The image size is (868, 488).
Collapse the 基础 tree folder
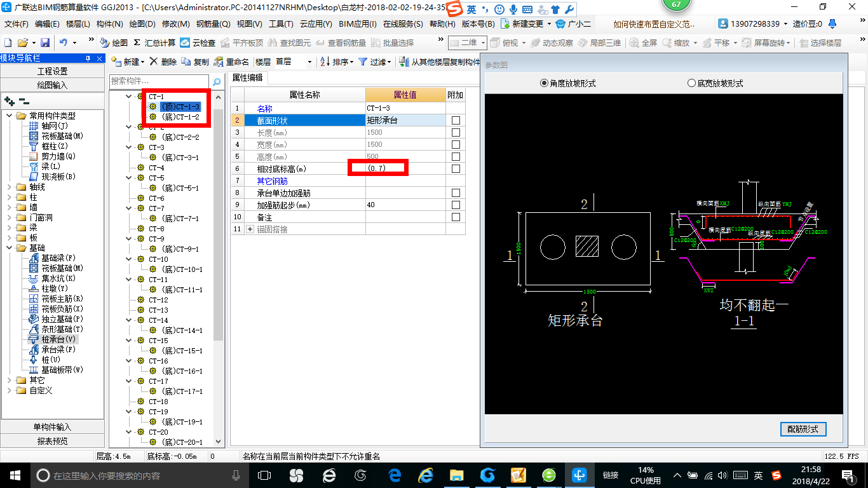coord(9,248)
